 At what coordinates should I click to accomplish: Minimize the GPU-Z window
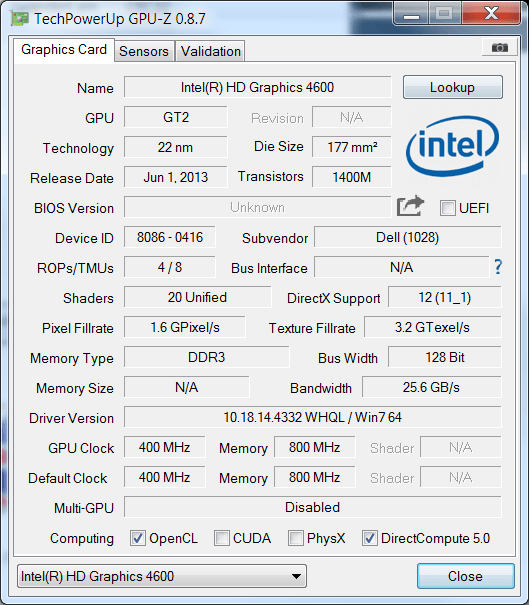(411, 15)
